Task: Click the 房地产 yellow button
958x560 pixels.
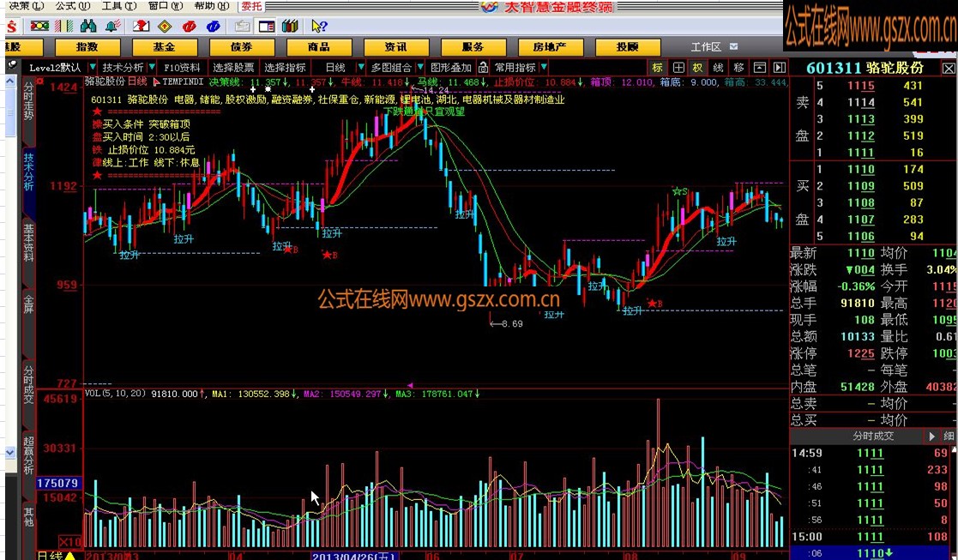Action: pos(550,47)
